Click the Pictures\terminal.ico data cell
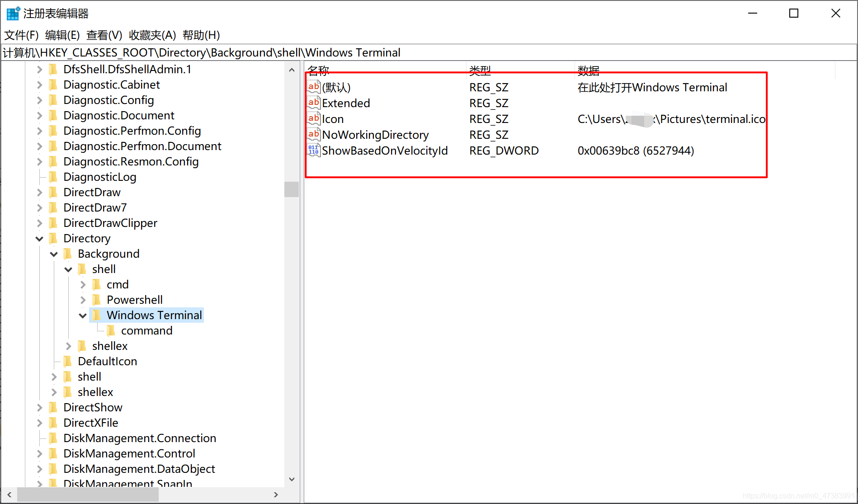 (x=671, y=119)
